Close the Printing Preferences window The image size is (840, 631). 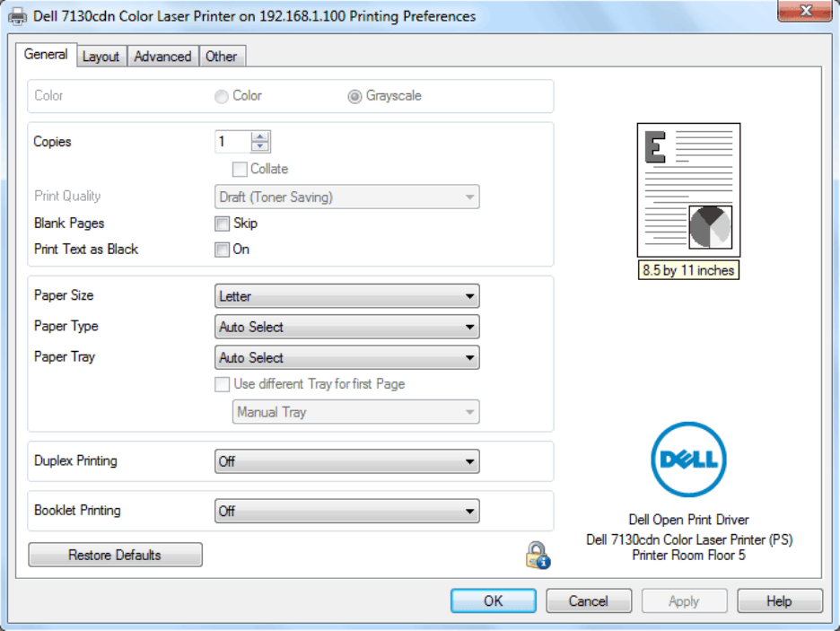(x=805, y=11)
